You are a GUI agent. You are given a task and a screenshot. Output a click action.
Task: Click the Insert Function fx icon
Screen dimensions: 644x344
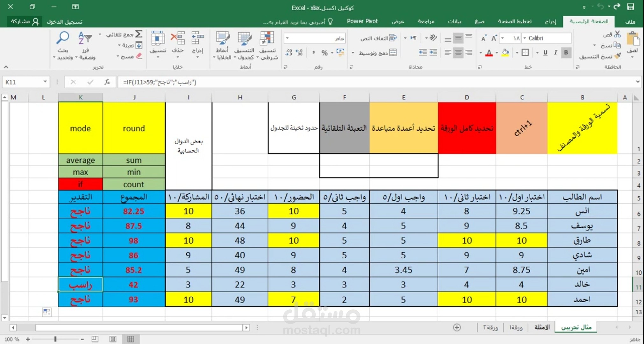pyautogui.click(x=107, y=82)
